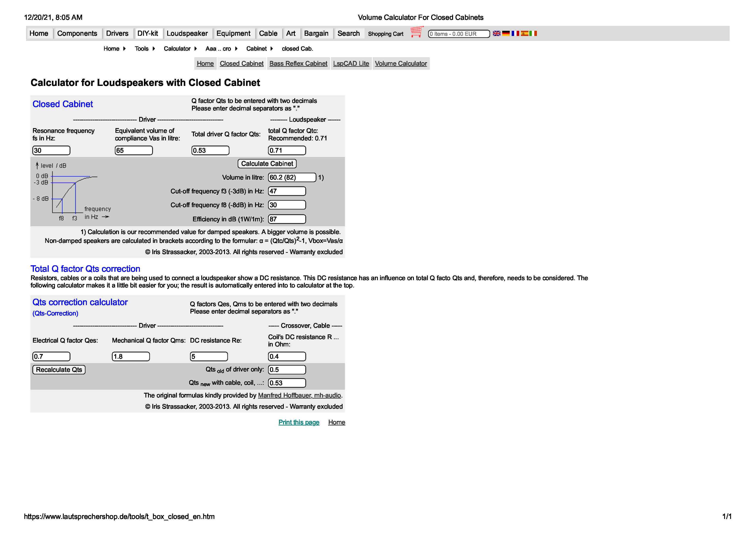Focus the Mechanical Q factor Qms field
756x534 pixels.
tap(131, 357)
